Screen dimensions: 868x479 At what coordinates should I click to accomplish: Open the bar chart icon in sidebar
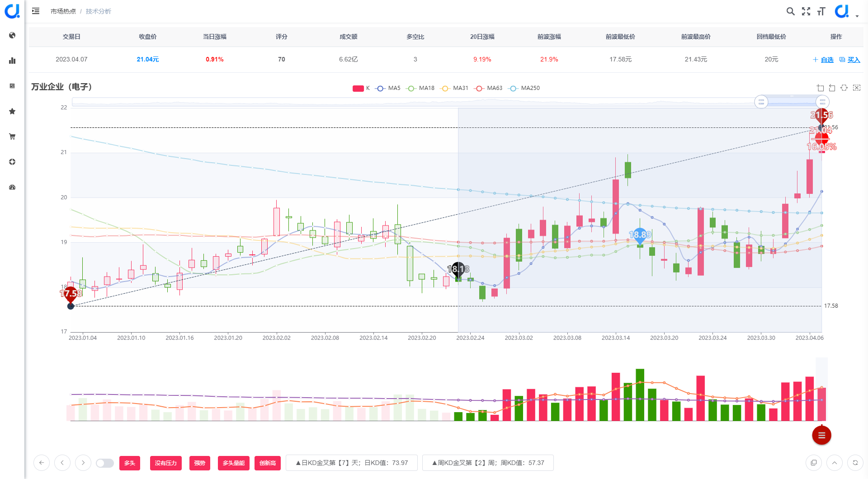[x=12, y=61]
